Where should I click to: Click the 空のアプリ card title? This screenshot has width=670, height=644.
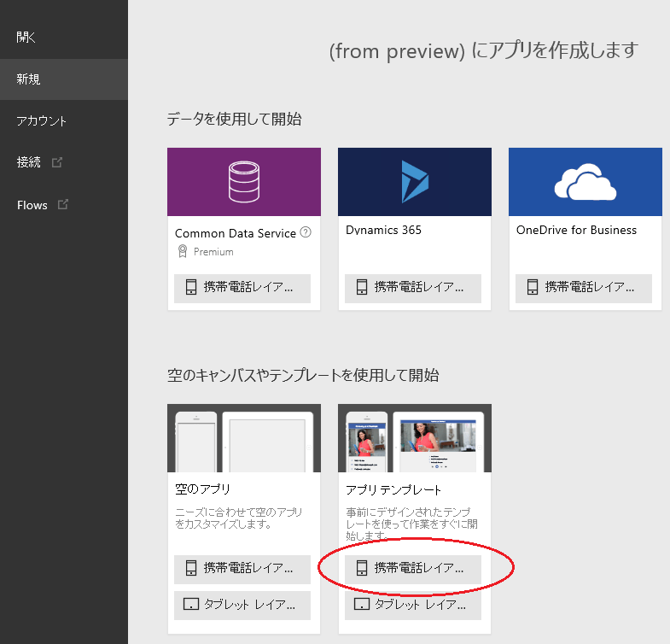pyautogui.click(x=203, y=489)
